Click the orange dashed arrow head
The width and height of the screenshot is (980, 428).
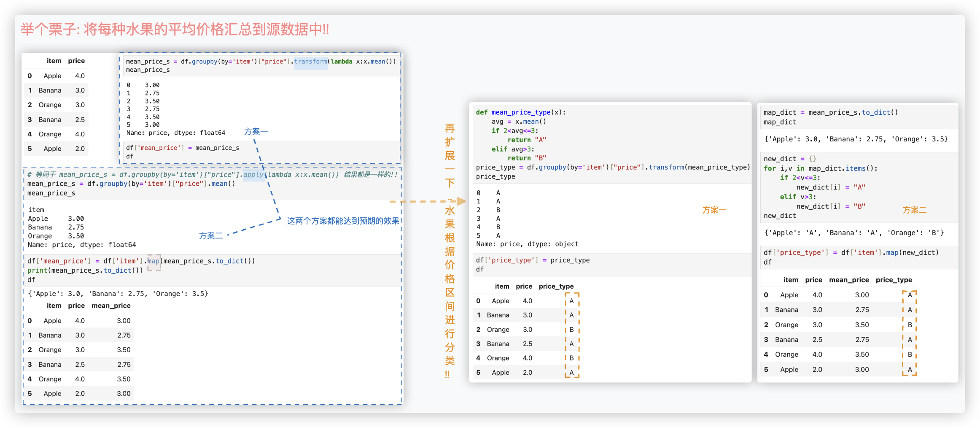pos(461,201)
